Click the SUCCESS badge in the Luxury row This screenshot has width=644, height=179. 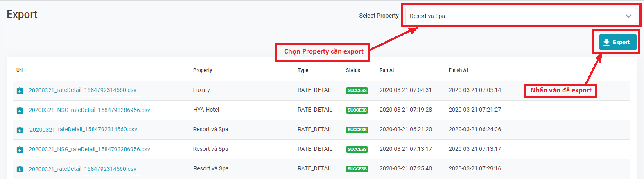[357, 91]
